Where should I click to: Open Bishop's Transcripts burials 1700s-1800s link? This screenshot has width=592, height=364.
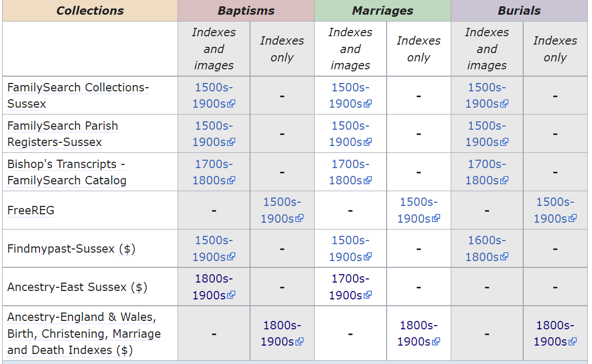486,172
